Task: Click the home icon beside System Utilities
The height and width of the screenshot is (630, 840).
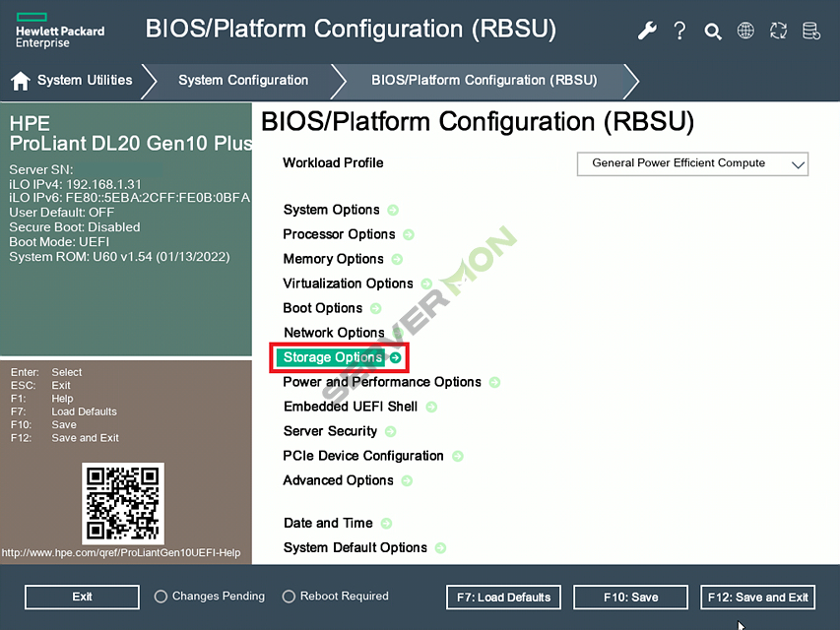Action: pos(21,81)
